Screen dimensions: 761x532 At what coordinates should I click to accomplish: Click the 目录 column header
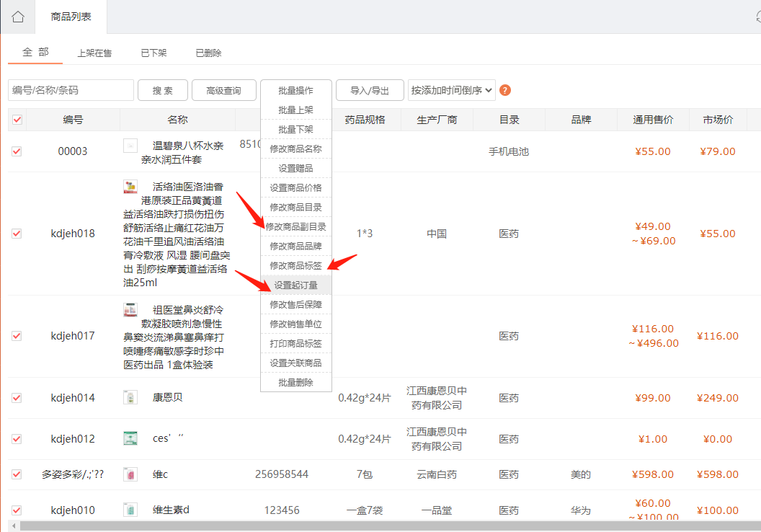tap(509, 120)
